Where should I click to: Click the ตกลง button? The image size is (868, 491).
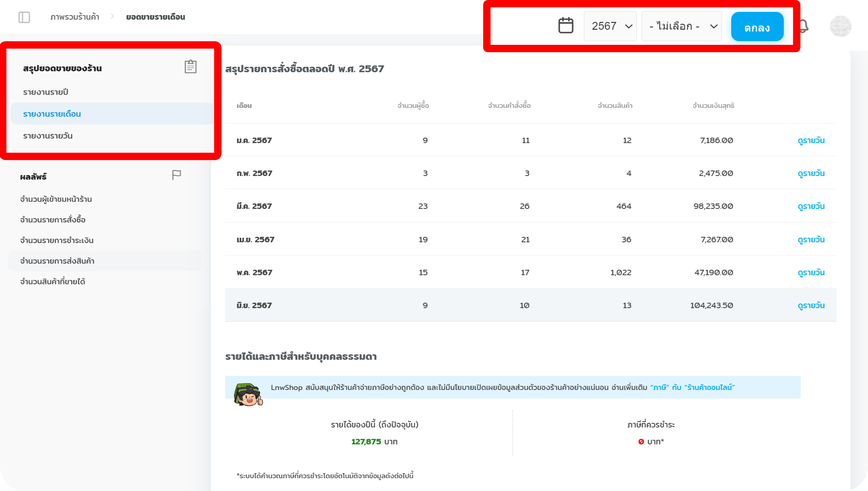[x=757, y=27]
